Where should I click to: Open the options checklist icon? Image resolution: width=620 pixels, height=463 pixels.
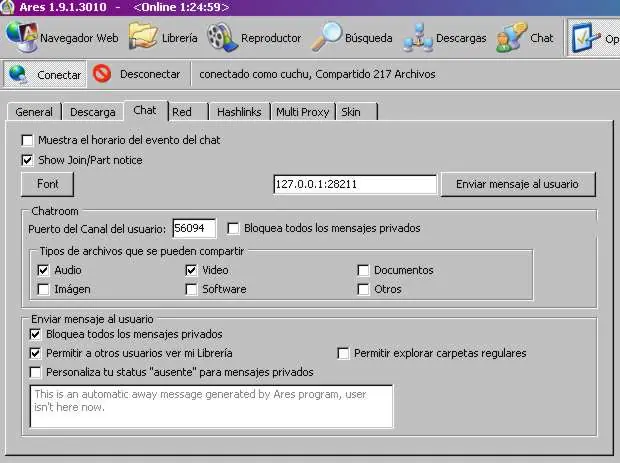coord(585,38)
